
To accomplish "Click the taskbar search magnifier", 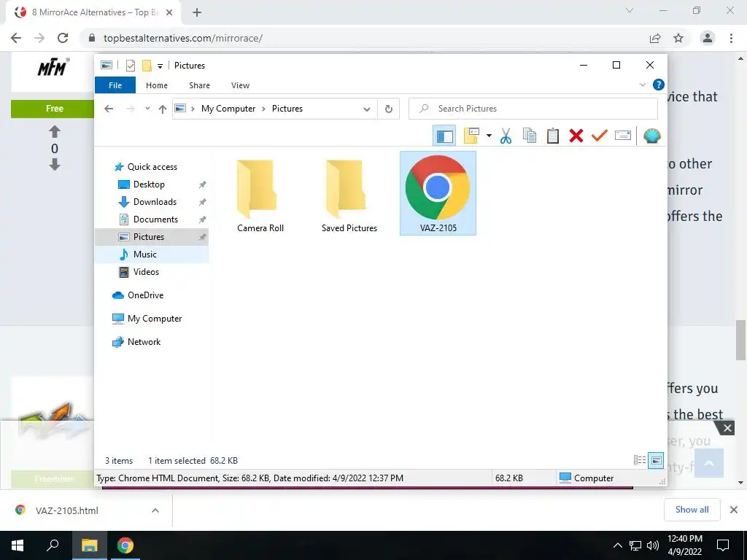I will point(53,545).
